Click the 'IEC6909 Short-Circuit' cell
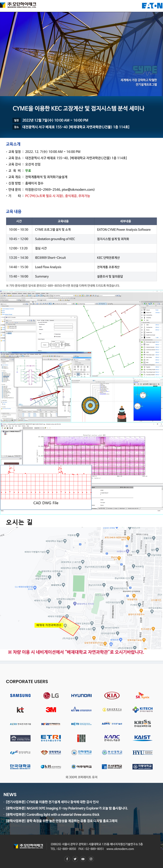The width and height of the screenshot is (163, 868). pos(63,258)
